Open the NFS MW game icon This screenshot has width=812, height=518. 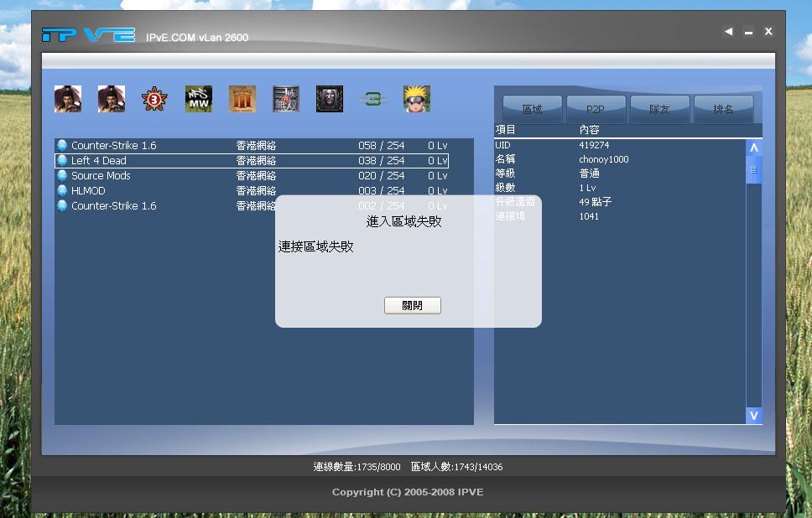[198, 99]
